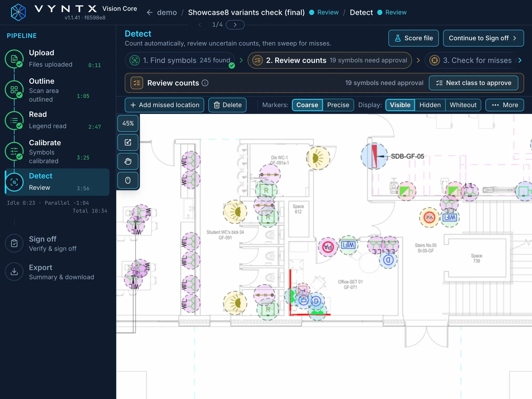Click the VYNTX hexagon logo
The image size is (532, 399).
18,12
